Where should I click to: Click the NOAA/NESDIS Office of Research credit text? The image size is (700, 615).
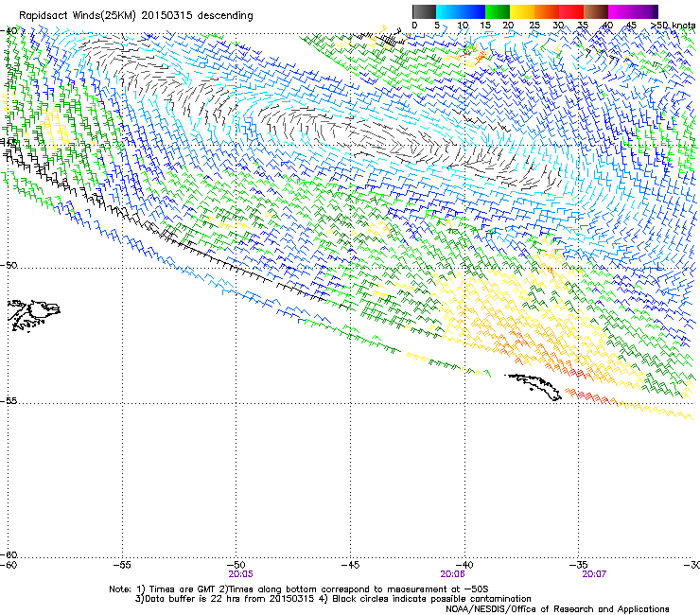[x=557, y=609]
